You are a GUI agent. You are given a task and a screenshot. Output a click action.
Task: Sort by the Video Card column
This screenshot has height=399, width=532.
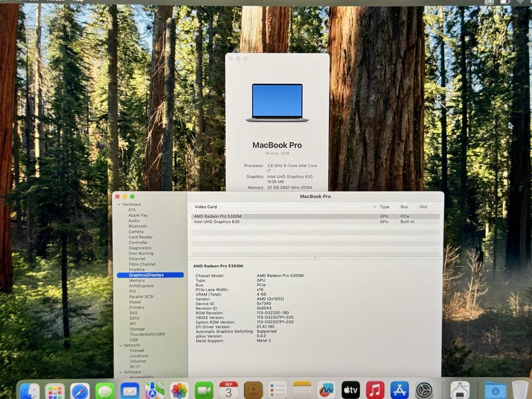[x=206, y=206]
